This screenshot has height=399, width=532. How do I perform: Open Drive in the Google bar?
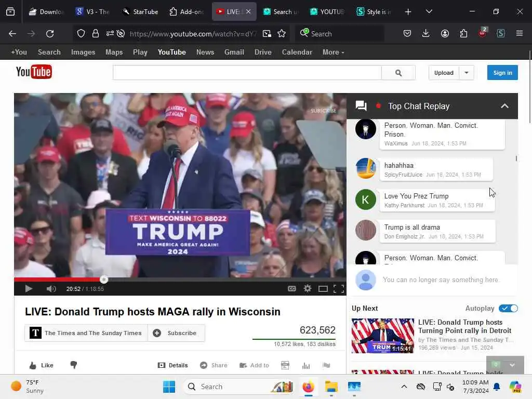click(263, 52)
